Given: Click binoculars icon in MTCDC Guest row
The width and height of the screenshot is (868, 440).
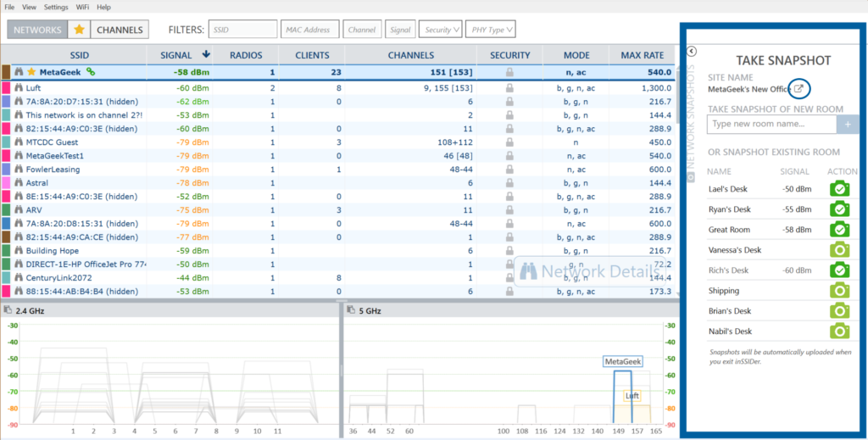Looking at the screenshot, I should click(19, 142).
